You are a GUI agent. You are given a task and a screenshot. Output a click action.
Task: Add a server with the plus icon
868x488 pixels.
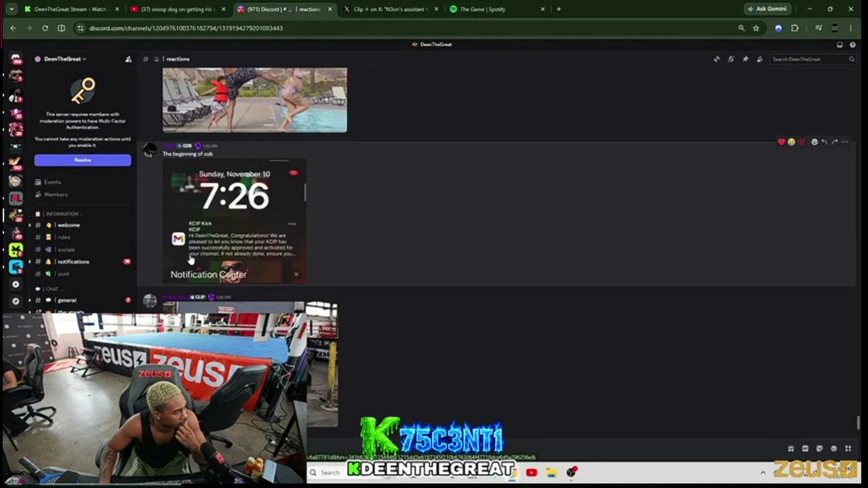(16, 284)
